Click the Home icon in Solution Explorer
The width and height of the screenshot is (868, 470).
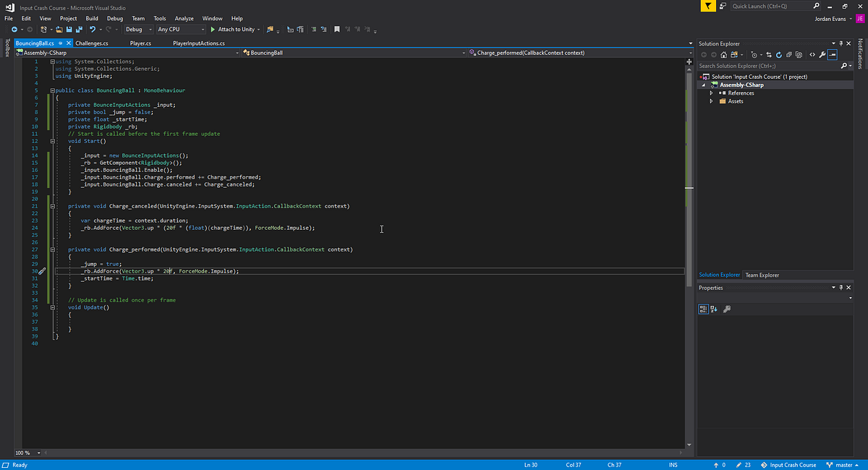coord(723,55)
